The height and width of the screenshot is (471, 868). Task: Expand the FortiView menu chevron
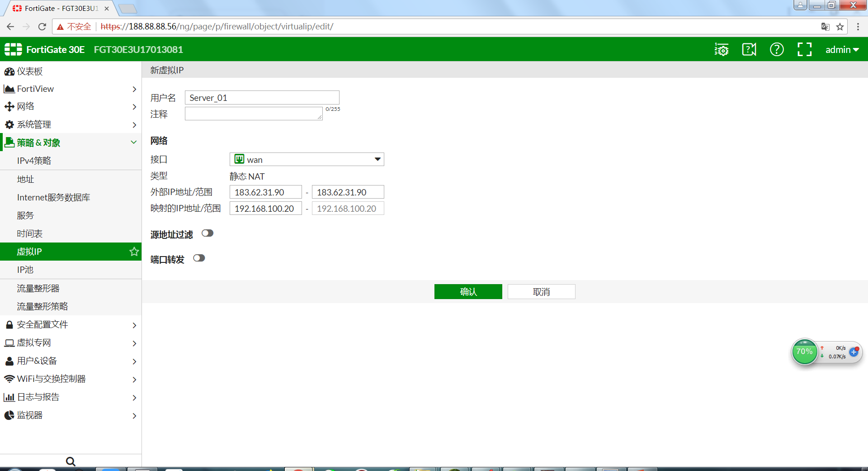pos(134,89)
